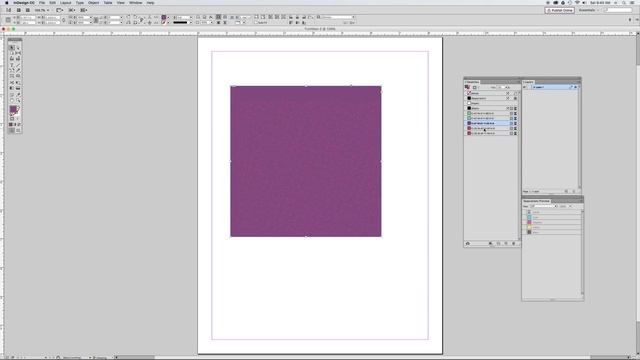Select Layer 1 in the Layers panel
The image size is (640, 360).
tap(550, 87)
